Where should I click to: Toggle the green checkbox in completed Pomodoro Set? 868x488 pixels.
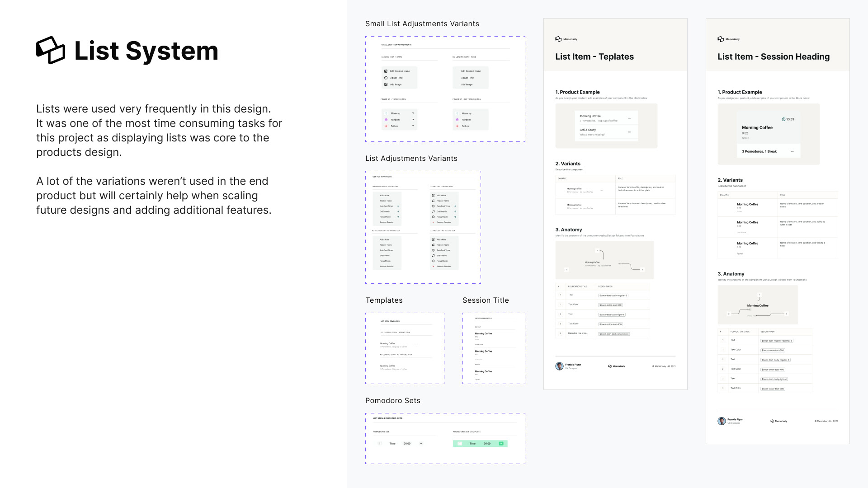501,444
